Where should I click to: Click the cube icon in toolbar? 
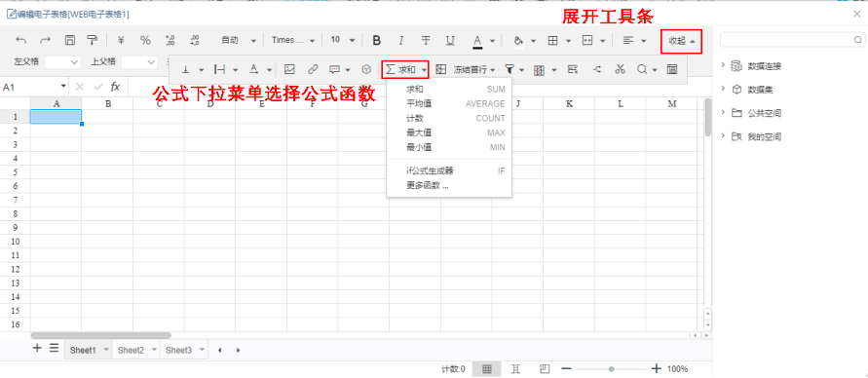pos(366,70)
